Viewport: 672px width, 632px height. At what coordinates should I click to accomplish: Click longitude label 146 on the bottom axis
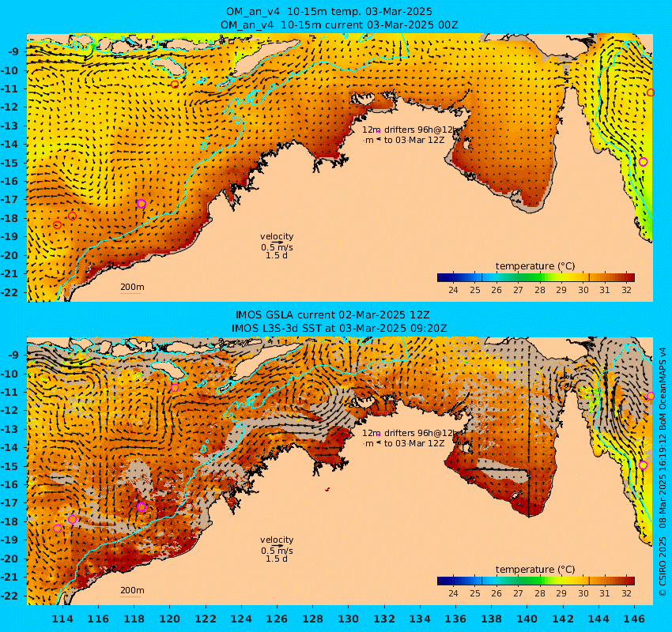(x=634, y=619)
